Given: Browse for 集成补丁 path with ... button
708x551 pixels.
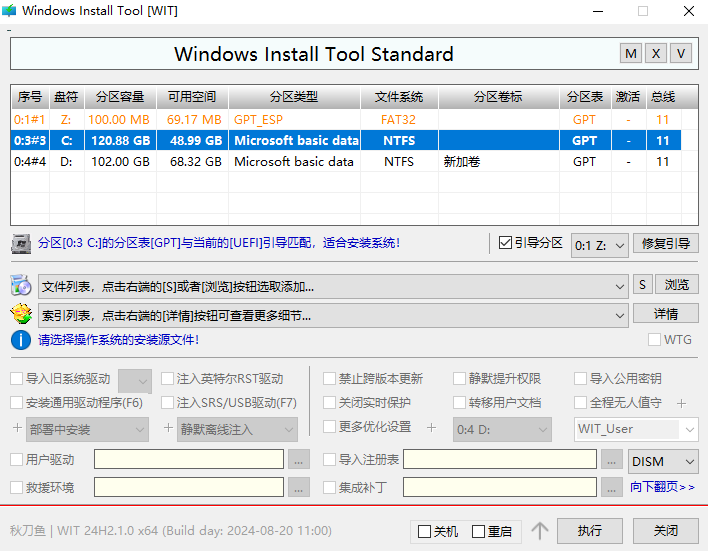Looking at the screenshot, I should pyautogui.click(x=611, y=487).
